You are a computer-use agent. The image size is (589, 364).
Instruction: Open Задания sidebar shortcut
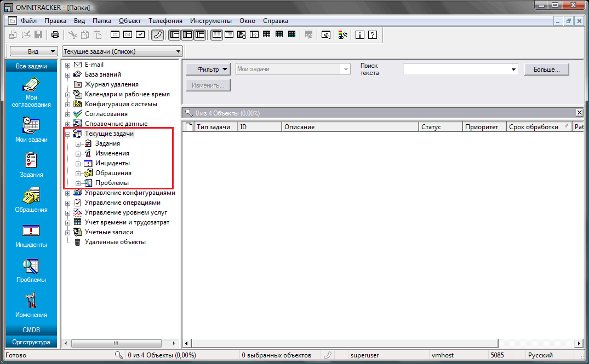click(x=31, y=164)
